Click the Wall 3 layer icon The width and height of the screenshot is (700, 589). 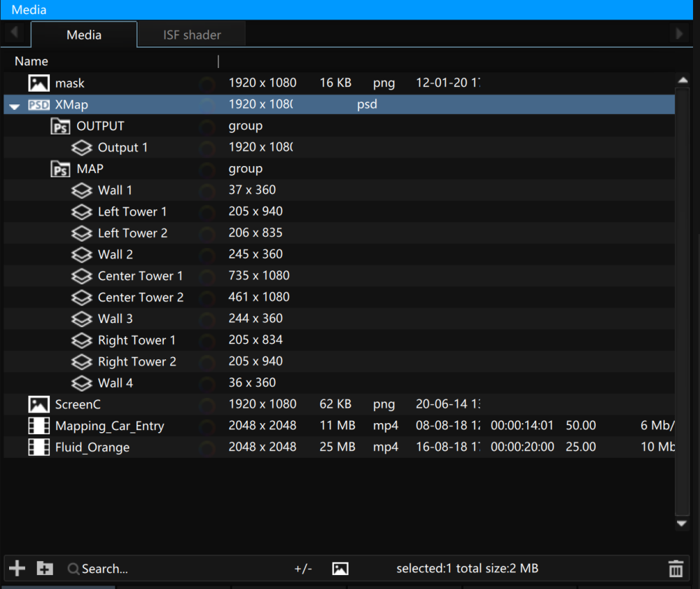point(82,319)
